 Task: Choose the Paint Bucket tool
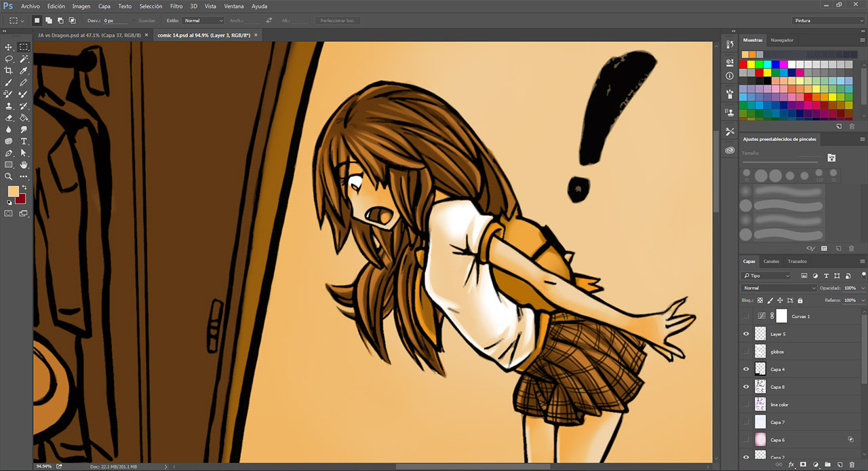(x=24, y=117)
